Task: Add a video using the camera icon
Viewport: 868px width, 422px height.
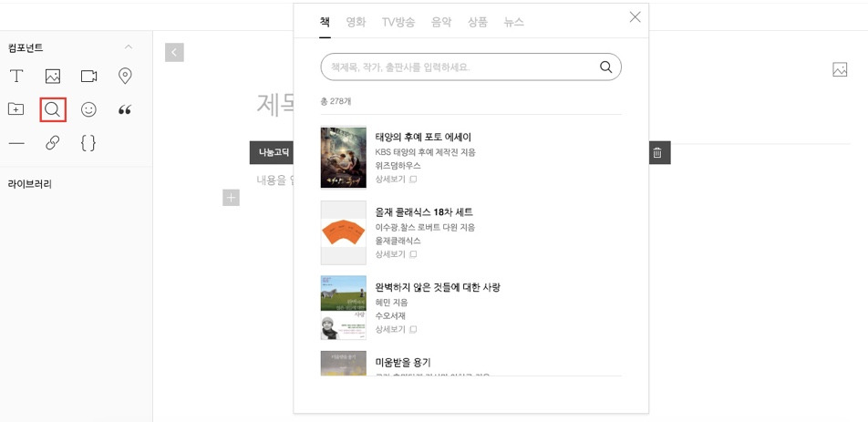Action: tap(88, 76)
